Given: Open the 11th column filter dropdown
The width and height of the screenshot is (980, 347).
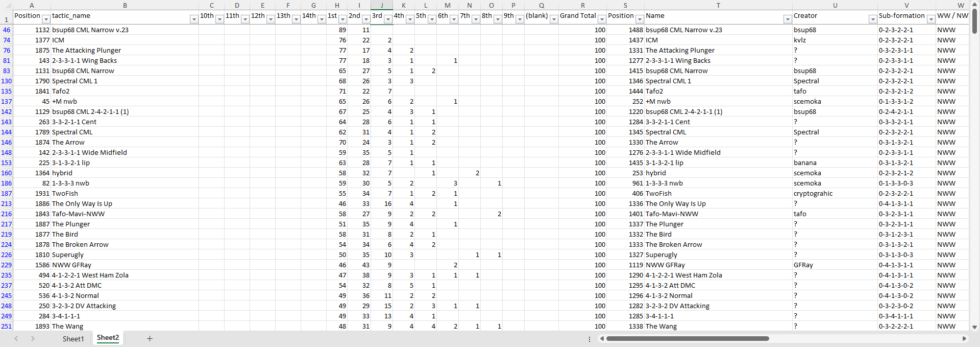Looking at the screenshot, I should coord(245,19).
